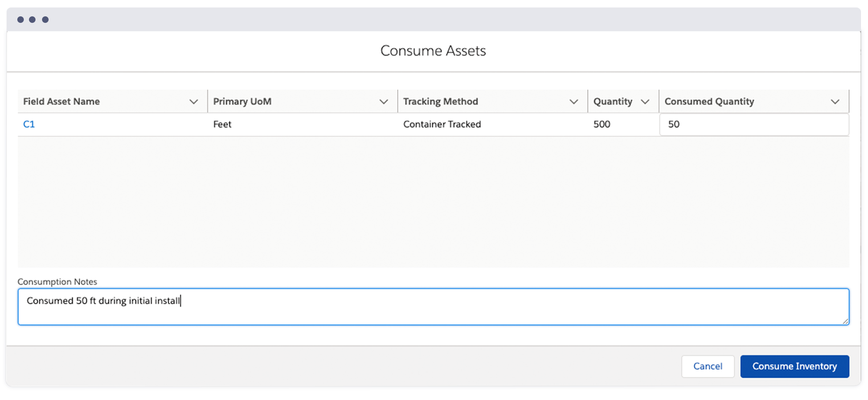
Task: Sort by the Quantity header label
Action: 612,102
